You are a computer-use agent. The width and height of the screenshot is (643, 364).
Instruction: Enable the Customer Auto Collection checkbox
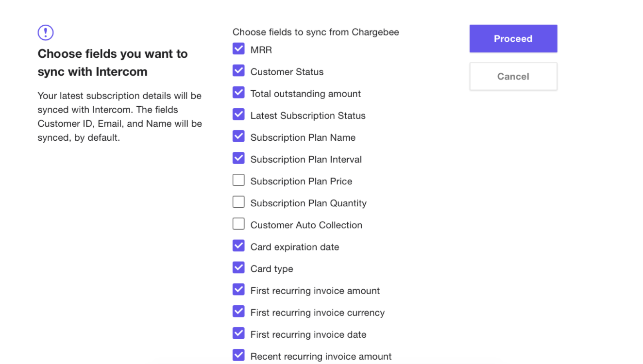click(x=238, y=224)
